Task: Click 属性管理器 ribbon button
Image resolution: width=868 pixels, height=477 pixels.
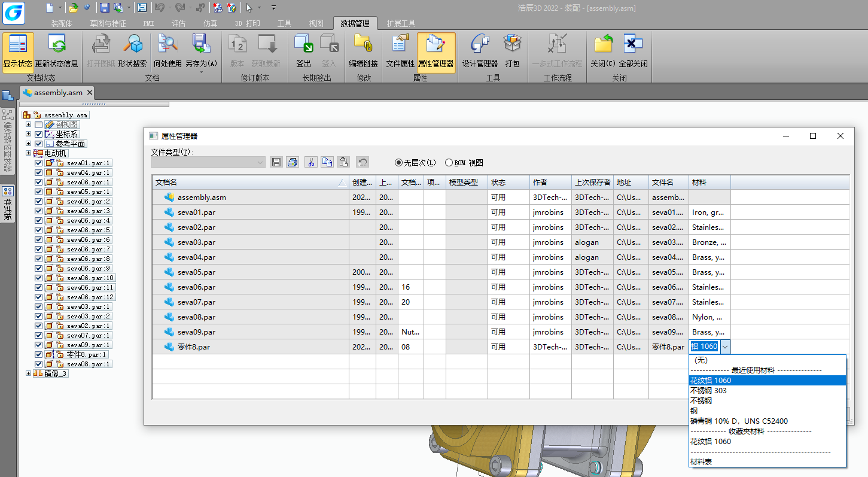Action: [436, 53]
